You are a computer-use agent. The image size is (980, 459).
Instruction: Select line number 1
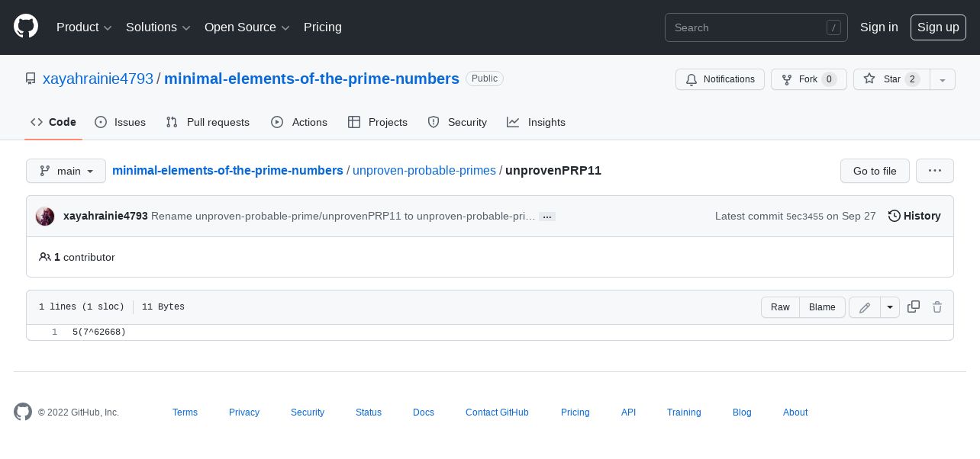click(x=54, y=332)
